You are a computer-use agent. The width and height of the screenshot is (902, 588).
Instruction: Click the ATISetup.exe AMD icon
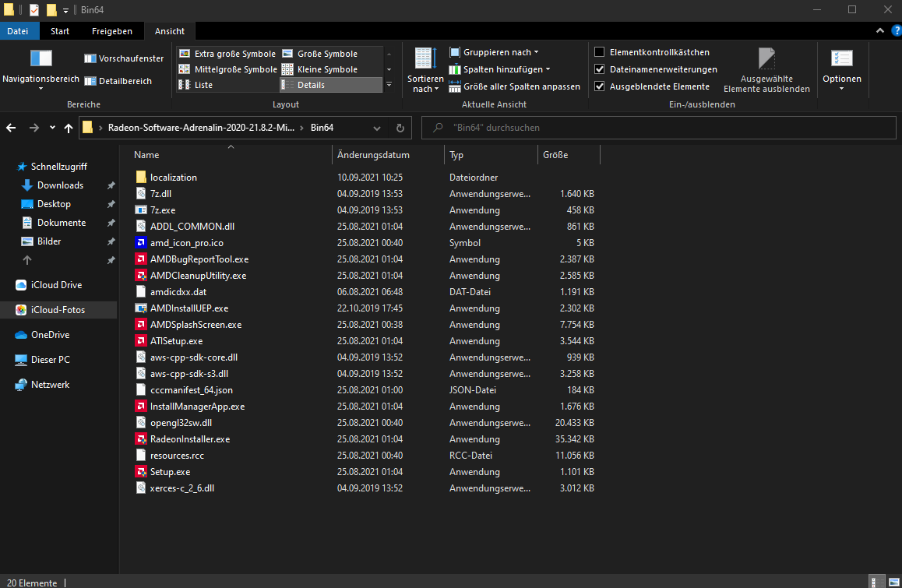pyautogui.click(x=141, y=341)
